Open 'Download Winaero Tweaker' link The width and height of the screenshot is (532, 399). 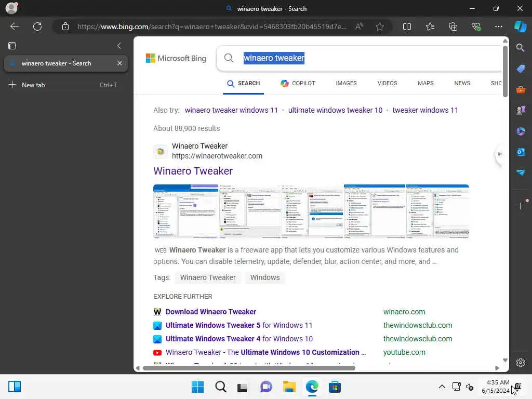pyautogui.click(x=211, y=312)
